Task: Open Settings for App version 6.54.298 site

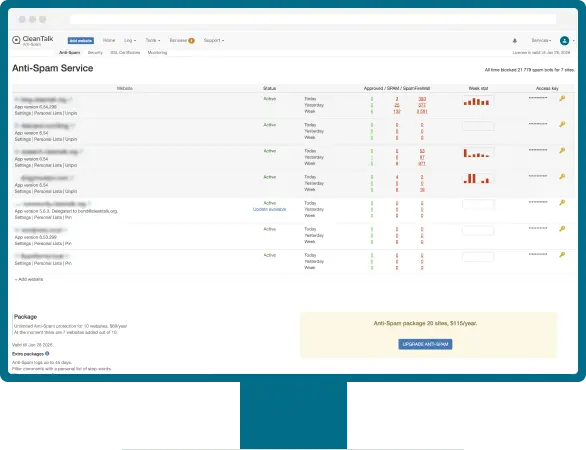Action: click(x=23, y=113)
